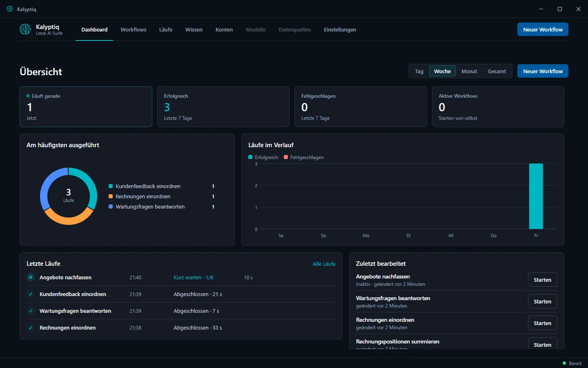
Task: Start the Angebote nachfassen workflow
Action: (x=542, y=280)
